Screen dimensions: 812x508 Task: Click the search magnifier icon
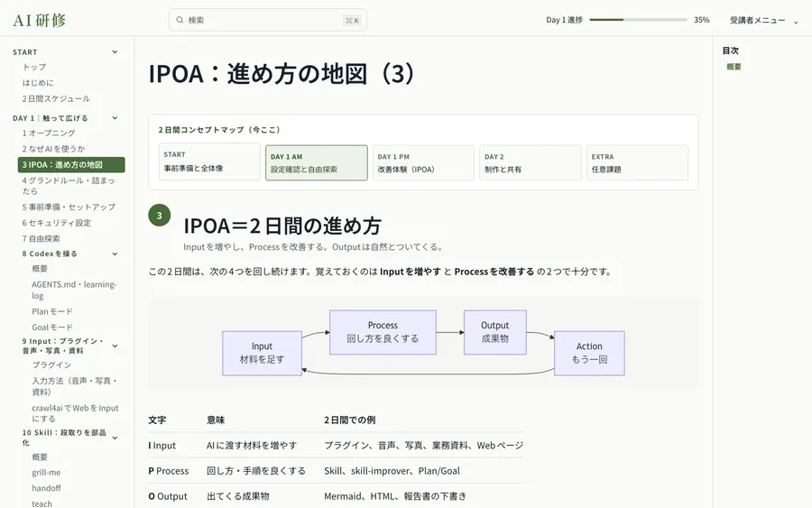[180, 20]
